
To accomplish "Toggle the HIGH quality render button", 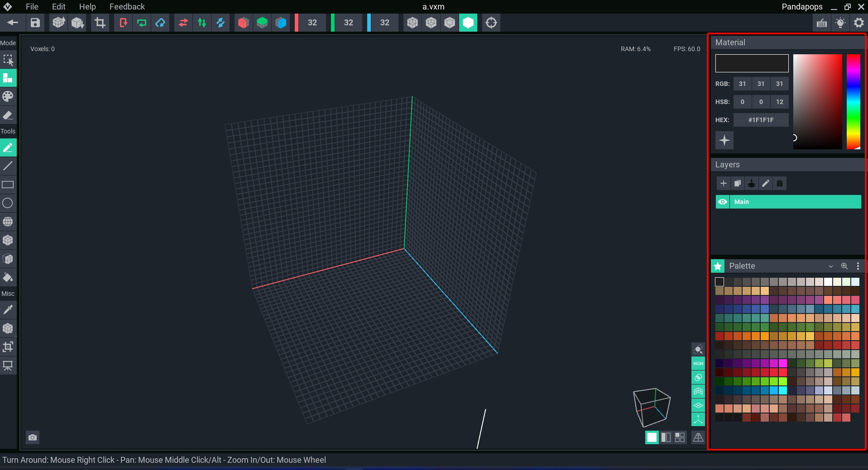I will pyautogui.click(x=698, y=363).
